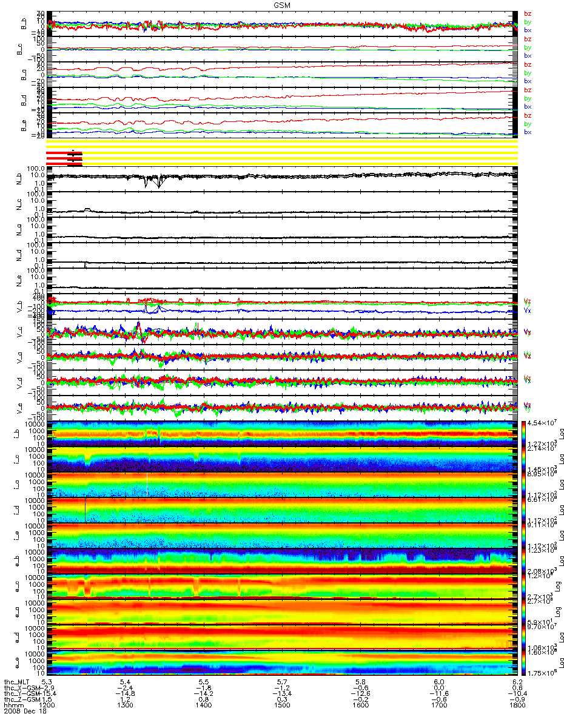Click the 1400 time tick label
564x728 pixels.
coord(204,706)
